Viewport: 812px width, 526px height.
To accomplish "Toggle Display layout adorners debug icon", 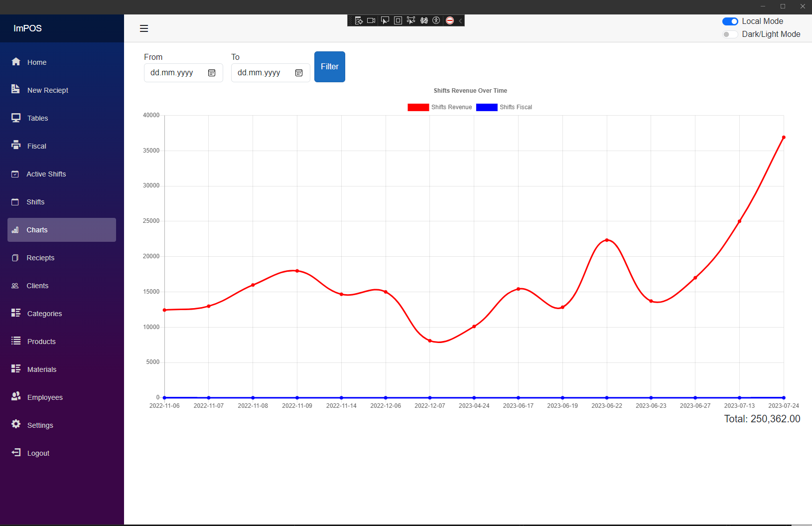I will 398,20.
